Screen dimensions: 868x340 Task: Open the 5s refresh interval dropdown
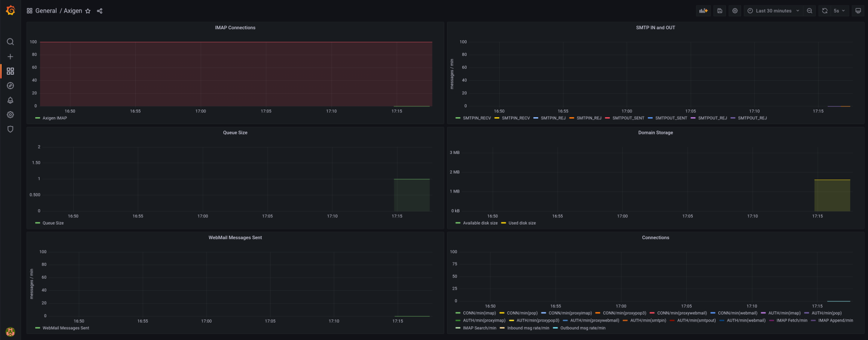point(839,11)
